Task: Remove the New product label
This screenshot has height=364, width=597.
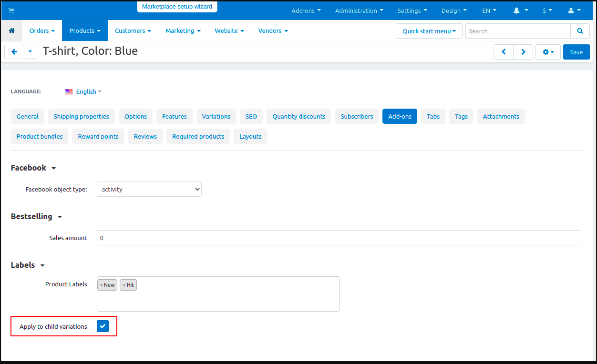Action: click(x=101, y=285)
